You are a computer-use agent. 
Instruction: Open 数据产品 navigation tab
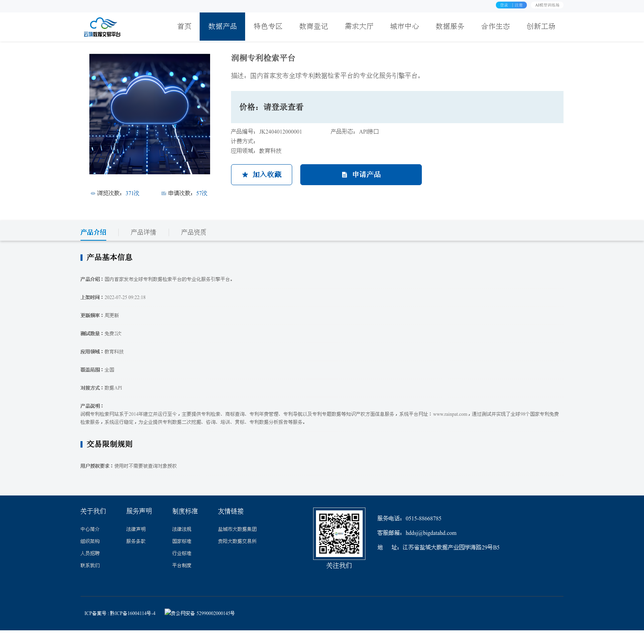click(223, 27)
